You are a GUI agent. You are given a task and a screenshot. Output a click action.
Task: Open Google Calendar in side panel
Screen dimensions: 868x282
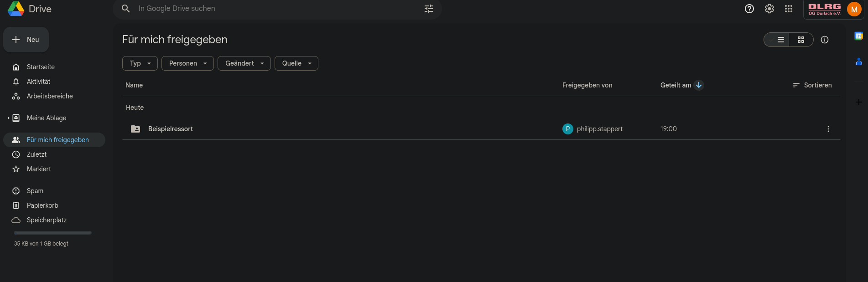point(858,36)
